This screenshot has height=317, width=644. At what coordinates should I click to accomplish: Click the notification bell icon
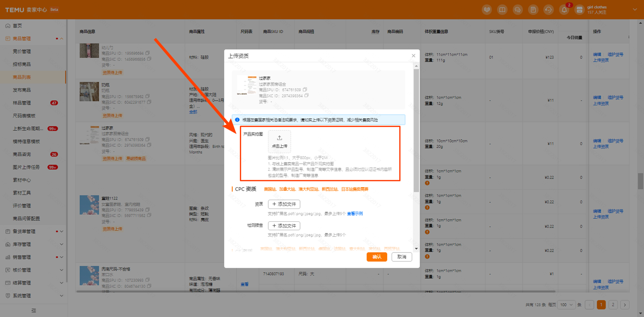(x=564, y=10)
